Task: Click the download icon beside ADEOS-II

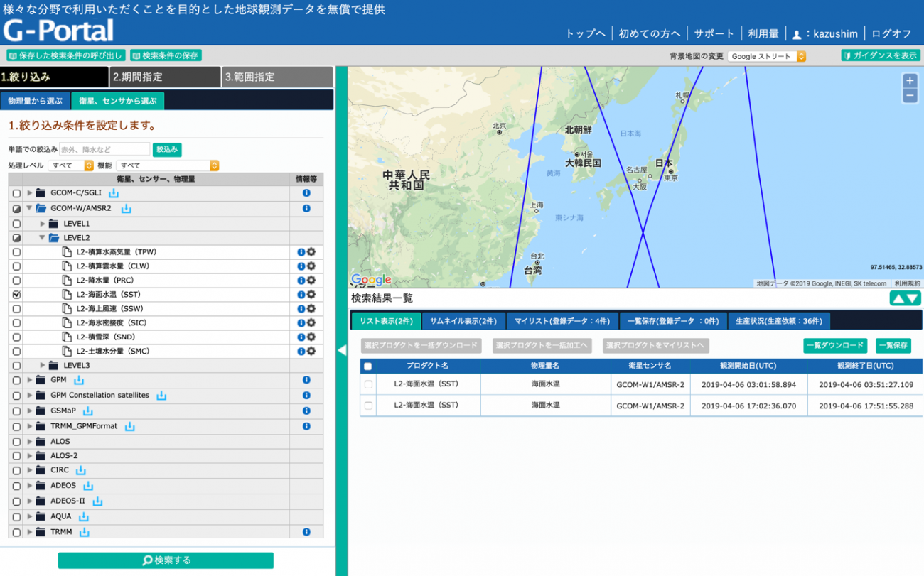Action: click(x=97, y=501)
